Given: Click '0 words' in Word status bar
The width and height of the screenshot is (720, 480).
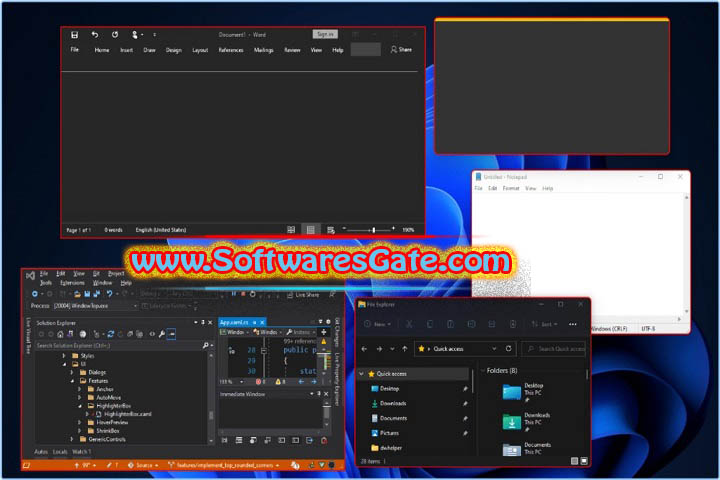Looking at the screenshot, I should click(x=113, y=230).
